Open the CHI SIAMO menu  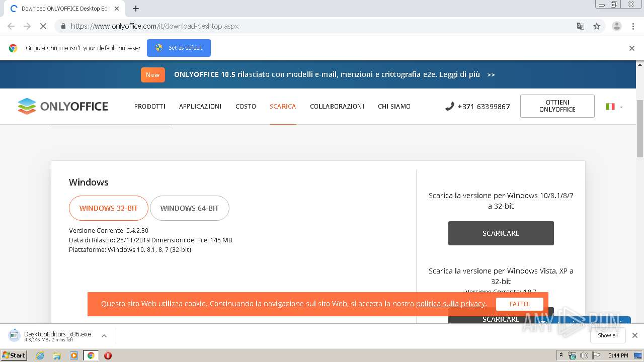click(394, 106)
